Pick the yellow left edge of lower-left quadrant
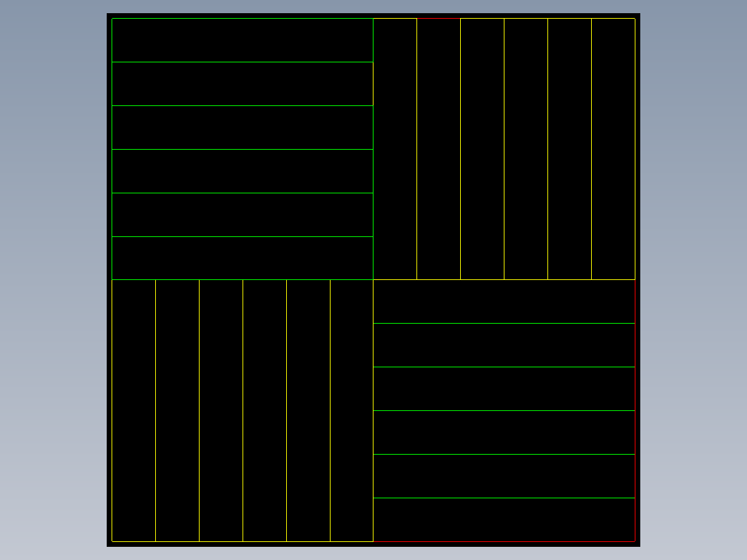This screenshot has width=747, height=560. coord(112,411)
